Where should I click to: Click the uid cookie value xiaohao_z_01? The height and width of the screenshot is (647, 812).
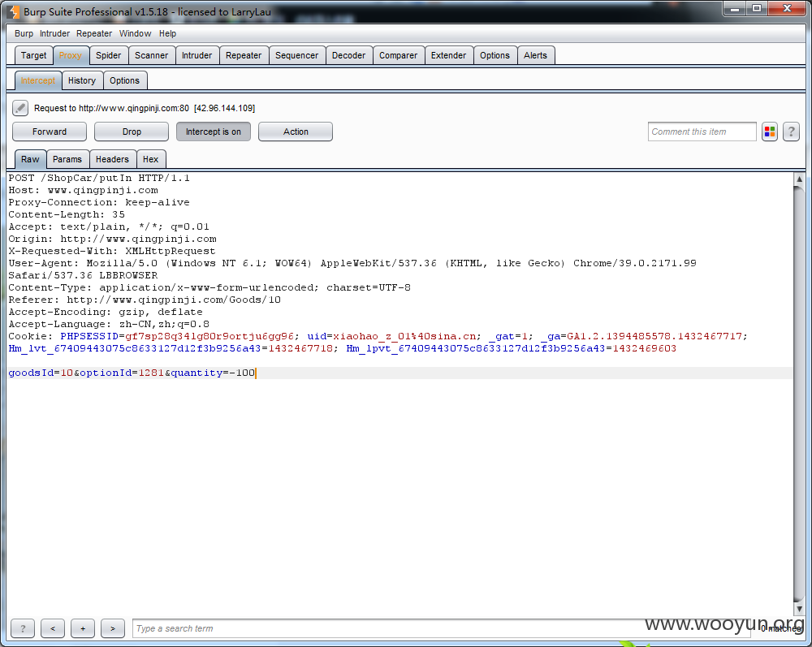[x=404, y=336]
